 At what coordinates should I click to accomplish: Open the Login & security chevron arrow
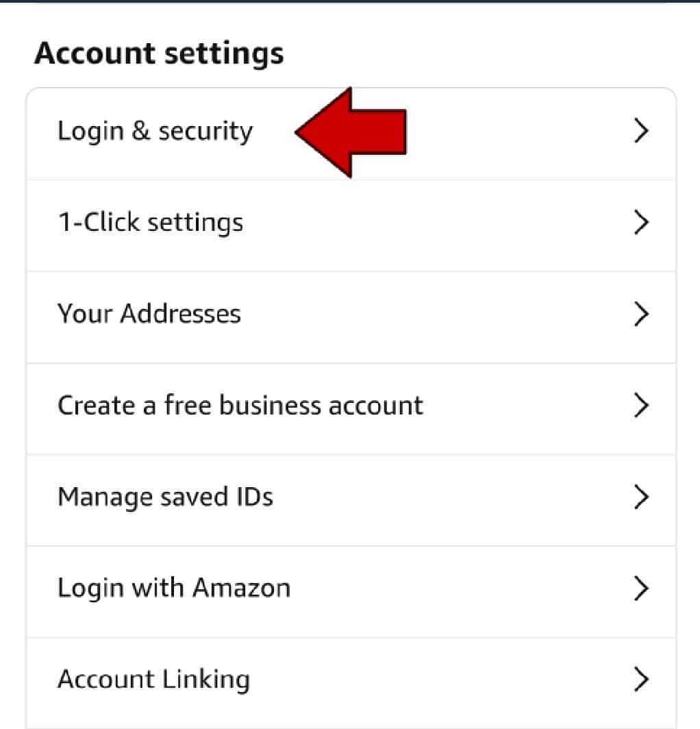[640, 131]
